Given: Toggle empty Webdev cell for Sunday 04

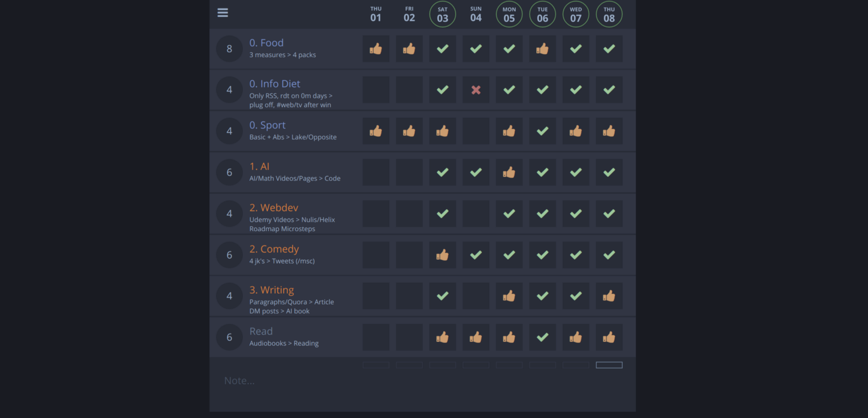Looking at the screenshot, I should pos(476,214).
